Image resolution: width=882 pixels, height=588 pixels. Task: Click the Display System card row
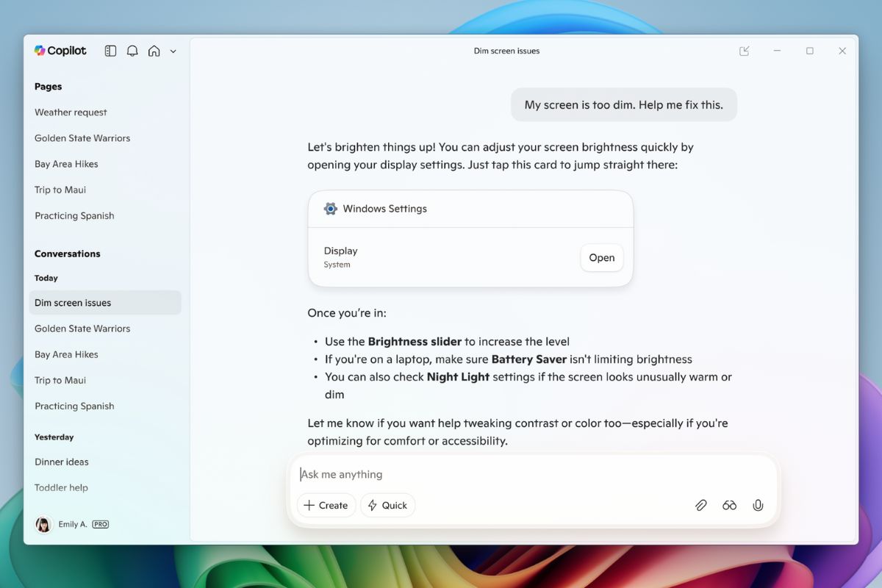[470, 257]
